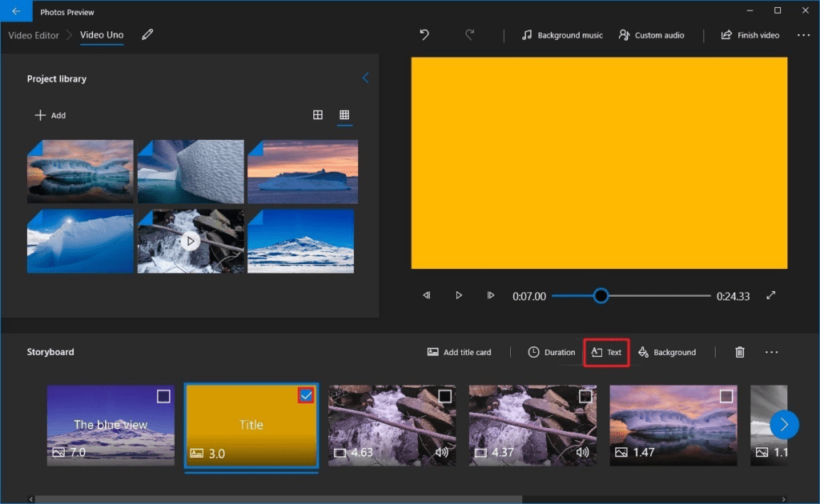The height and width of the screenshot is (504, 820).
Task: Click Add to import media
Action: tap(50, 115)
